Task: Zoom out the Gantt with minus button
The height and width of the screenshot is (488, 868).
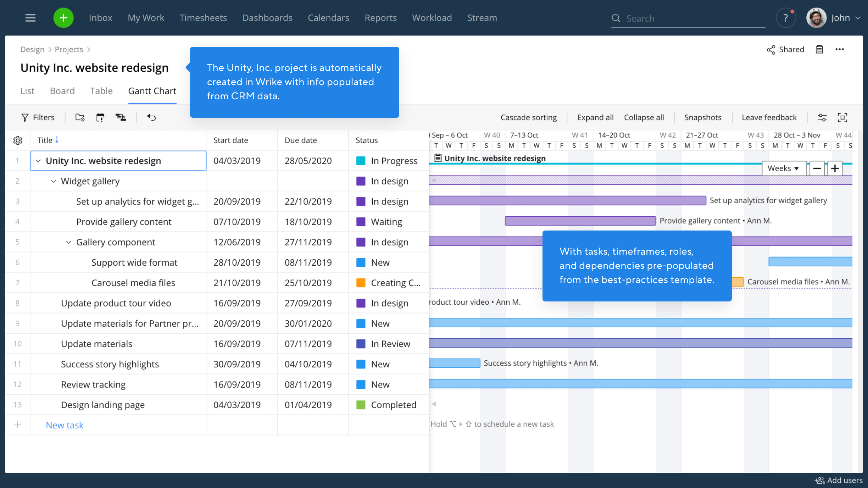Action: (x=817, y=168)
